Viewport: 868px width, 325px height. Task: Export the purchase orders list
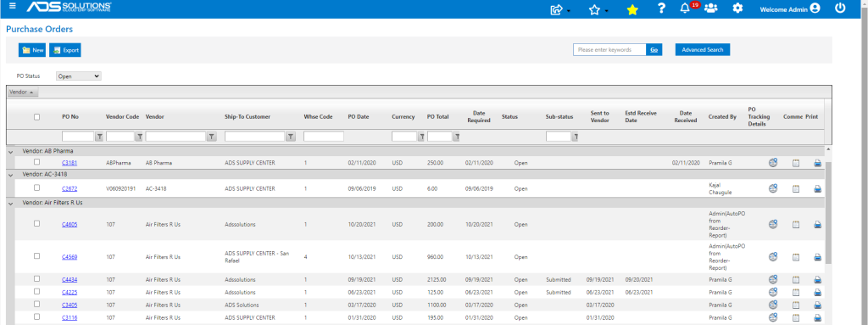[65, 50]
